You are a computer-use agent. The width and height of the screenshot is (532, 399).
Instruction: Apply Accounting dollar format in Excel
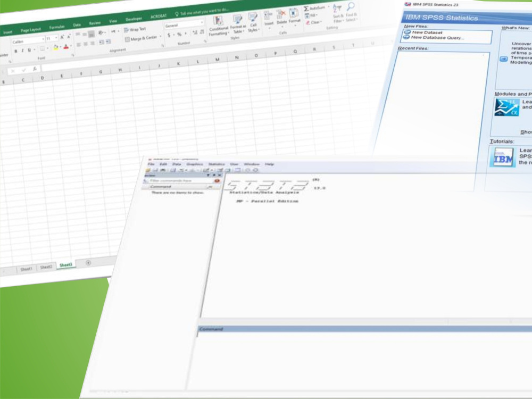coord(169,35)
